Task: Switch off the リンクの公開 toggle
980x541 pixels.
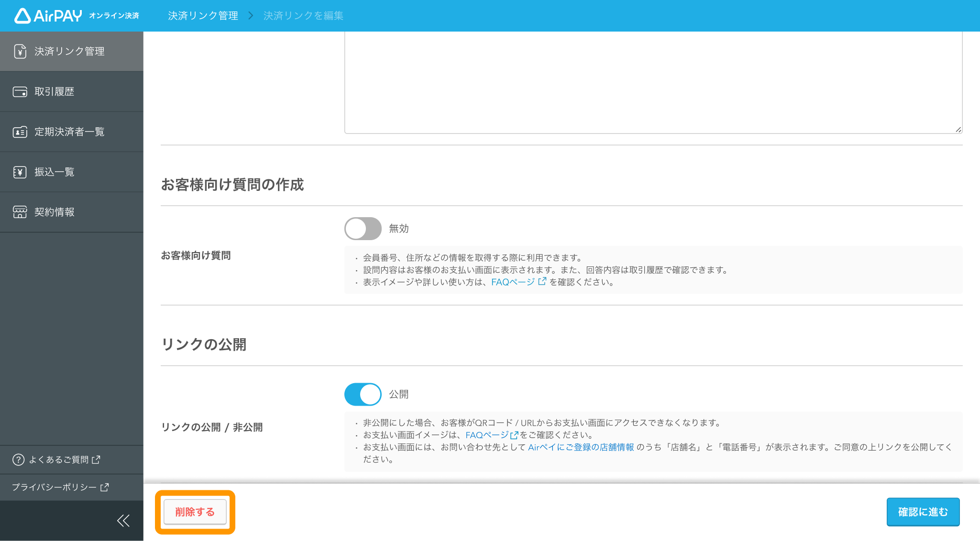Action: (x=363, y=395)
